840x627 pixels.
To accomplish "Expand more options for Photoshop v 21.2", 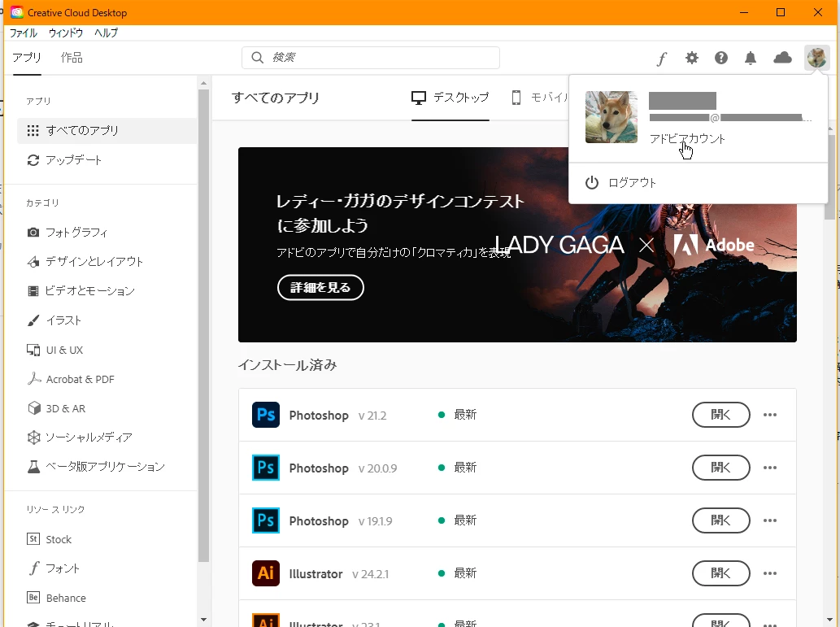I will pos(770,415).
